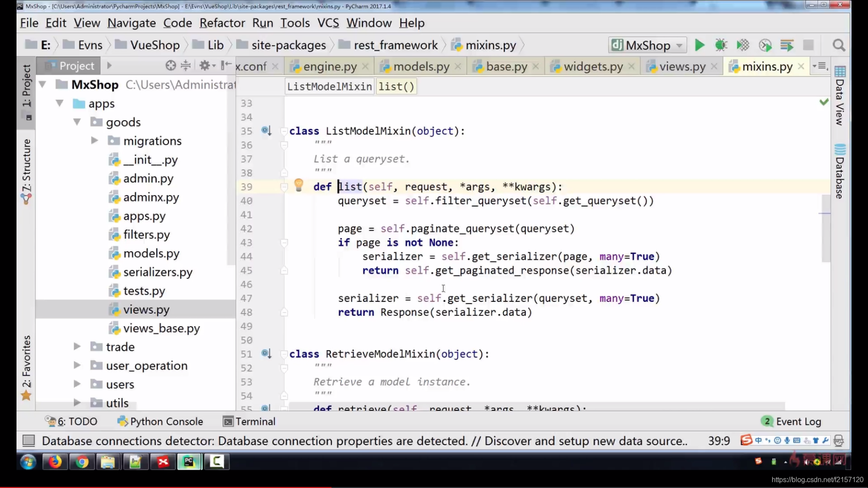Expand the migrations folder
This screenshot has width=868, height=488.
click(x=94, y=141)
